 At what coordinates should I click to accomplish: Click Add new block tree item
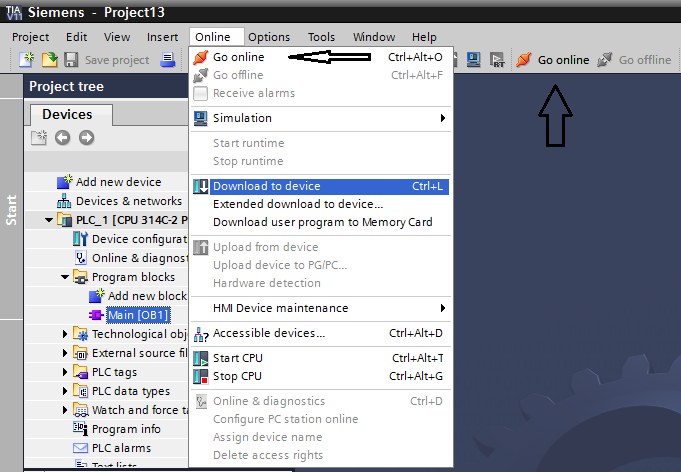[147, 296]
